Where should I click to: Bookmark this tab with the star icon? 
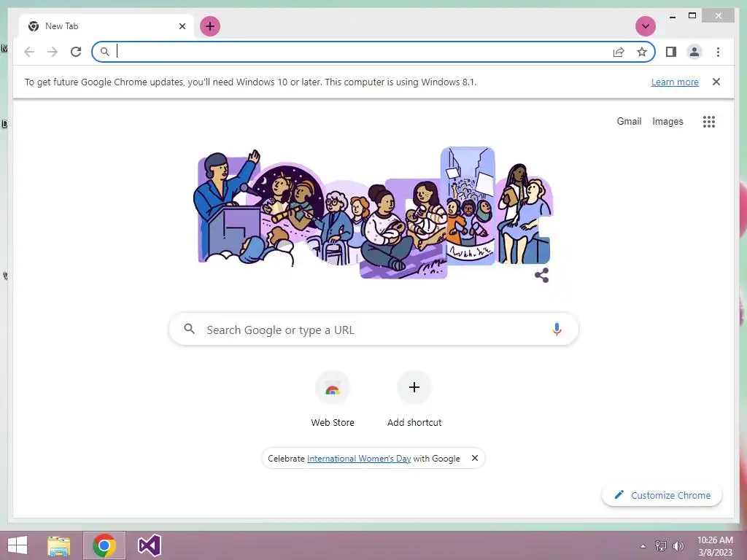pyautogui.click(x=642, y=52)
